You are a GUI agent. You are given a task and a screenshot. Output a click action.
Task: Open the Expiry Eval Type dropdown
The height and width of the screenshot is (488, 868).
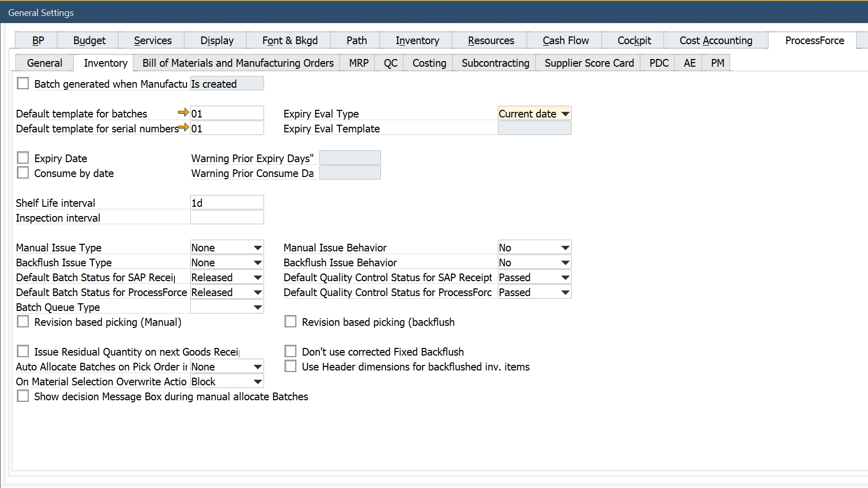coord(564,113)
